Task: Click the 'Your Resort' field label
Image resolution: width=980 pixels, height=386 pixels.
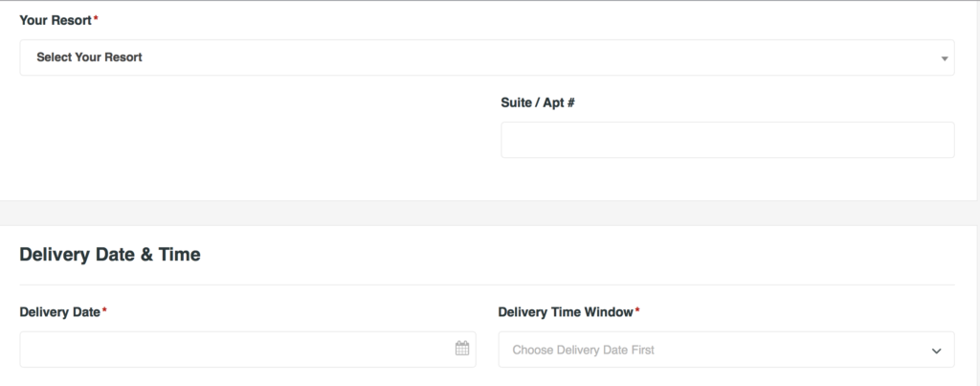Action: pos(55,19)
